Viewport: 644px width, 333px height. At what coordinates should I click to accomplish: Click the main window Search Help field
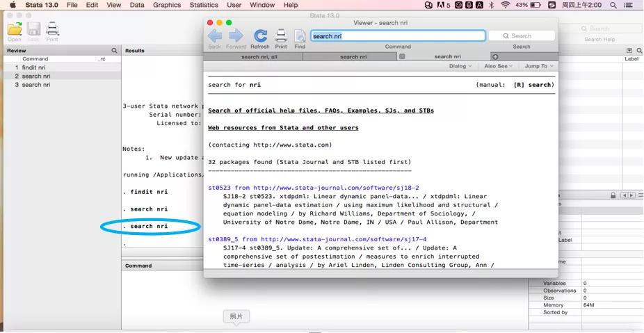click(x=599, y=29)
